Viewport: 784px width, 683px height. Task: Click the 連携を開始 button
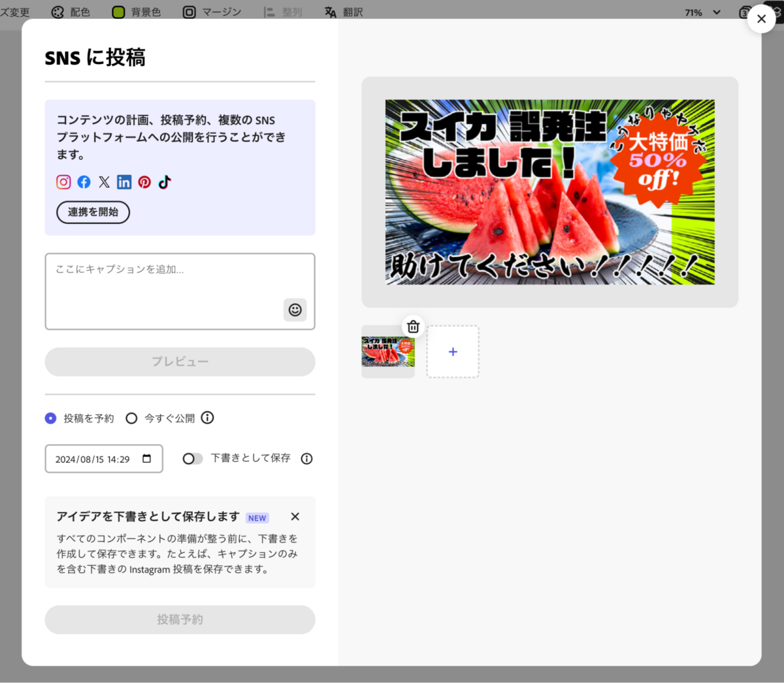point(93,212)
